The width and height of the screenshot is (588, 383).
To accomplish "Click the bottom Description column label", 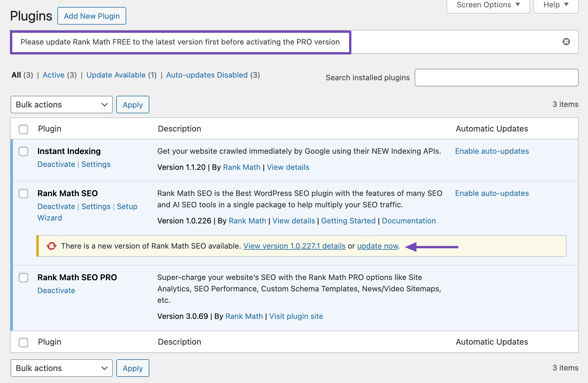I will pyautogui.click(x=180, y=342).
